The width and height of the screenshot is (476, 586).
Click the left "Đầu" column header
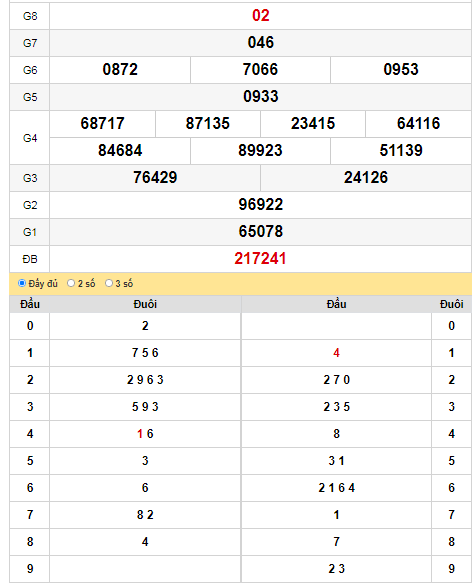tap(30, 304)
